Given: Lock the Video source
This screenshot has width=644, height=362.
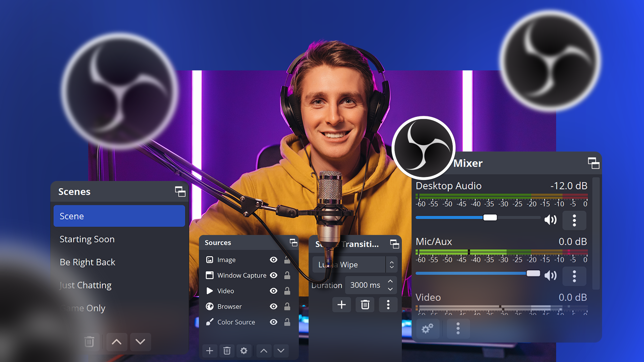Looking at the screenshot, I should point(287,291).
